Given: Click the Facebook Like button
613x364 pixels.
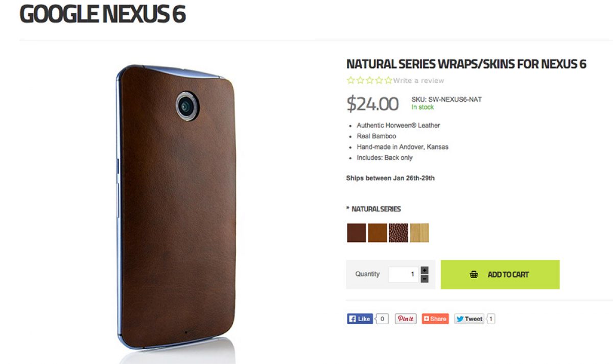Looking at the screenshot, I should pyautogui.click(x=360, y=319).
